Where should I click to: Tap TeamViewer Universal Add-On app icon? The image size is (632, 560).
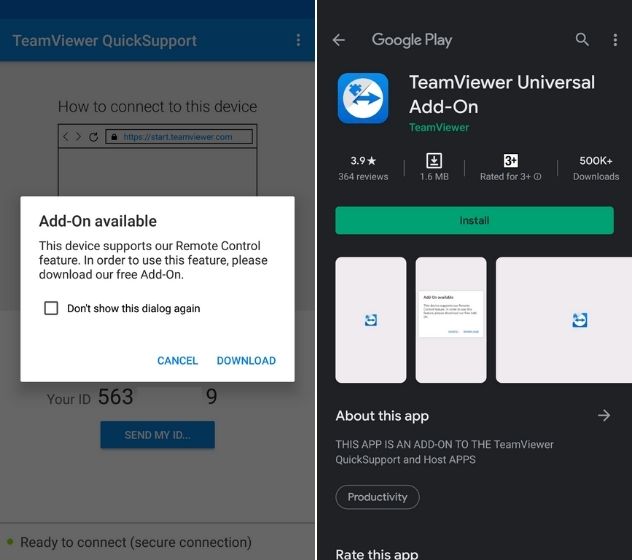(363, 98)
